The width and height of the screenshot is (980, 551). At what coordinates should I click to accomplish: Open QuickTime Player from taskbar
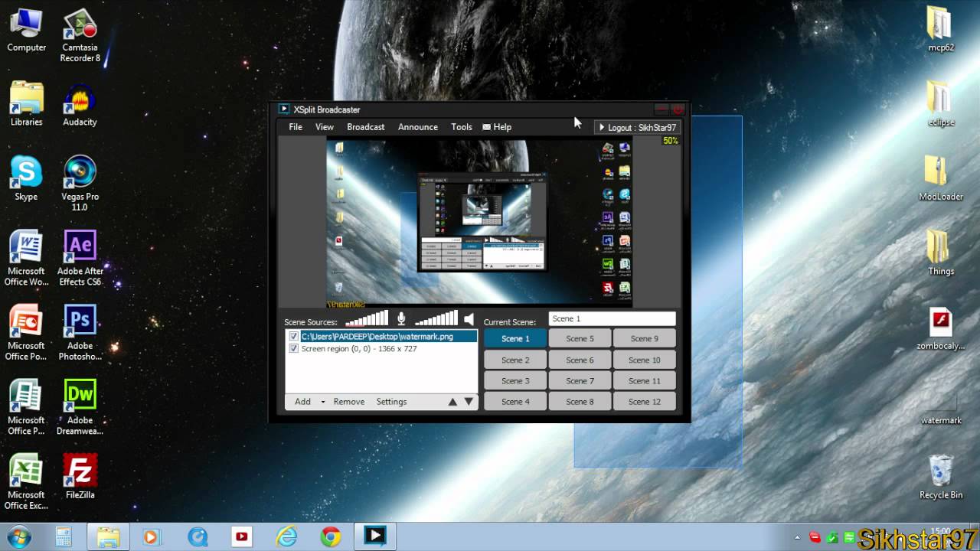pos(198,536)
